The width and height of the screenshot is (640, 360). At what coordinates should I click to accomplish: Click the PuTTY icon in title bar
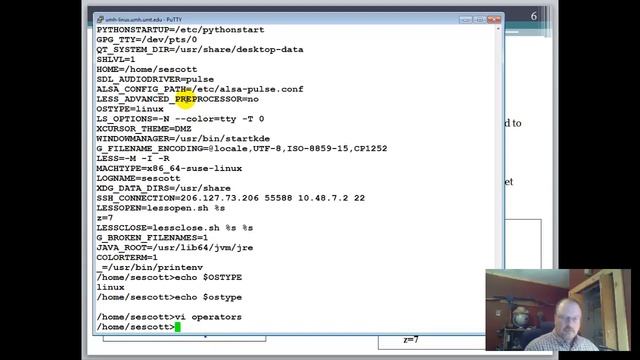100,19
